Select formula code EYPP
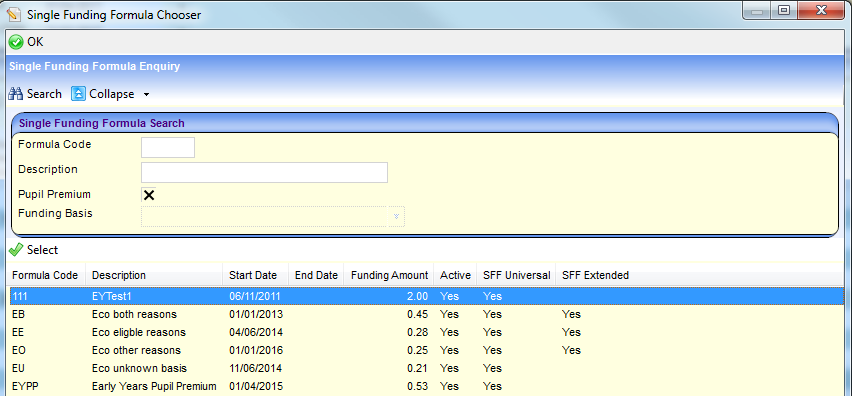This screenshot has width=852, height=396. (x=26, y=387)
